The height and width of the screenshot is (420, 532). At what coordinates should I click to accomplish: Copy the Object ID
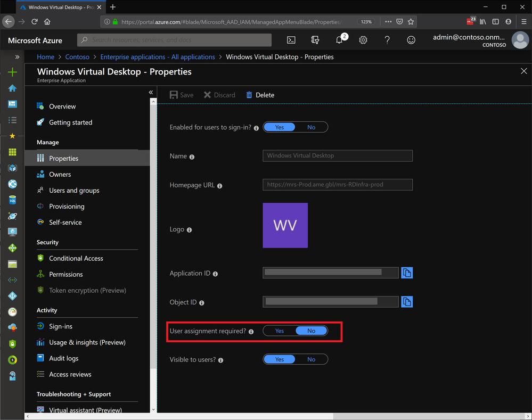[x=407, y=302]
